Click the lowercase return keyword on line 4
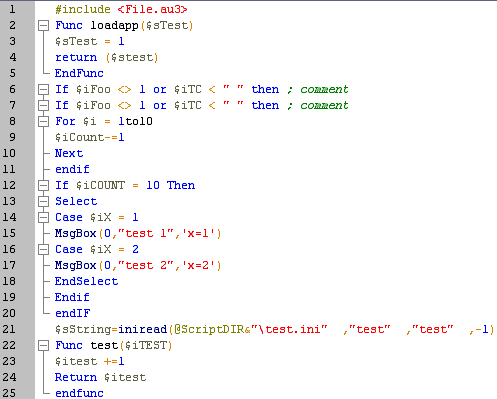 pos(76,57)
